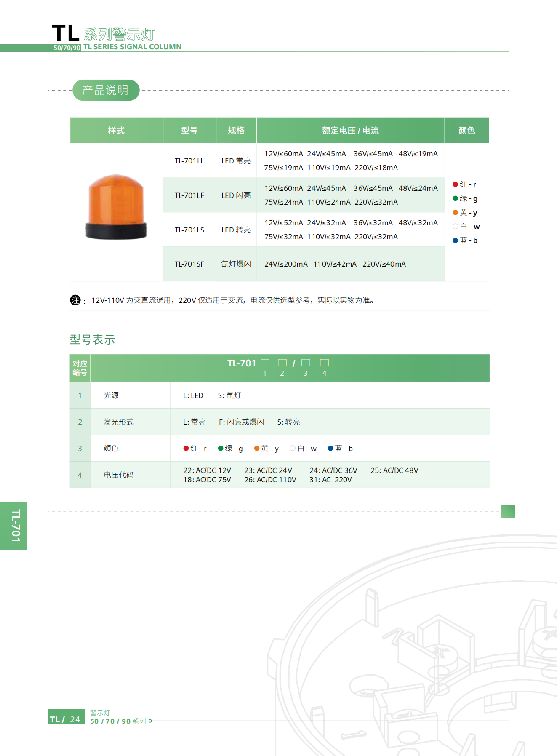557x756 pixels.
Task: Click the L: LED option text
Action: coord(193,395)
